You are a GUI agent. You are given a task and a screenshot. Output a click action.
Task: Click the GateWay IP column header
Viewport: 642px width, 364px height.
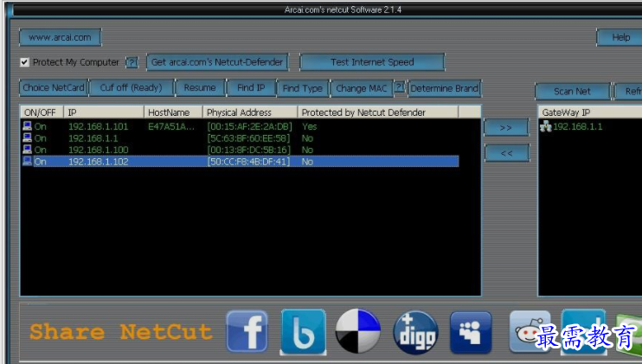590,112
